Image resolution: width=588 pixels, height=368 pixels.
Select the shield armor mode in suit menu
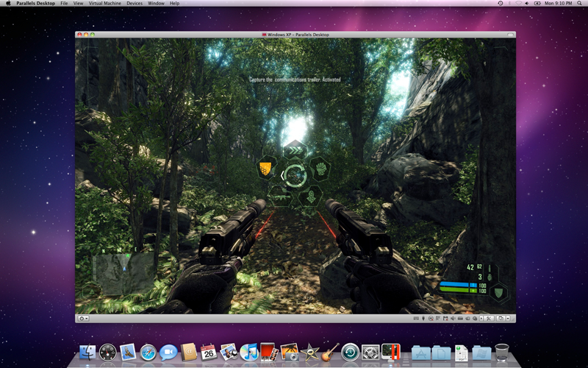coord(266,168)
